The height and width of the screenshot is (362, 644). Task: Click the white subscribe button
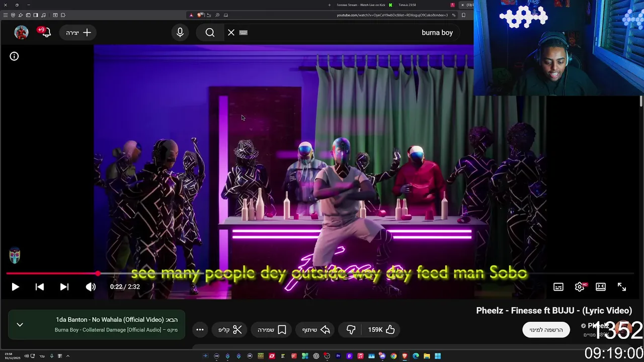pos(546,330)
